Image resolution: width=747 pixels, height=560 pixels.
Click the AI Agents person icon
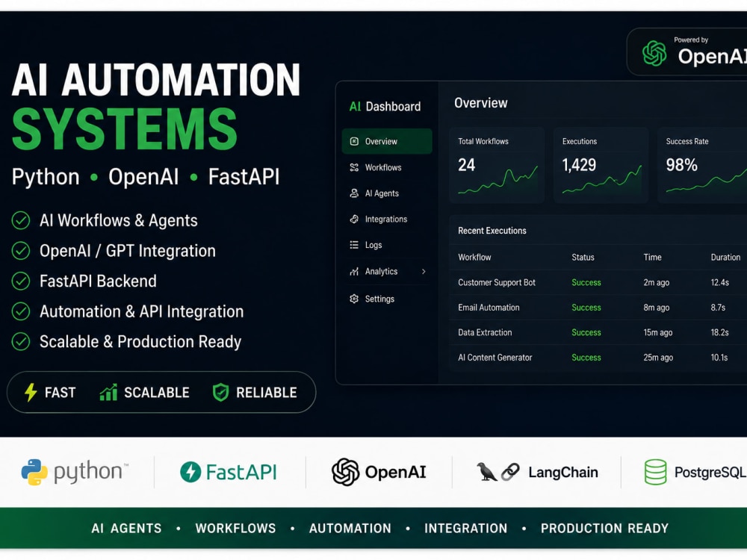click(354, 193)
